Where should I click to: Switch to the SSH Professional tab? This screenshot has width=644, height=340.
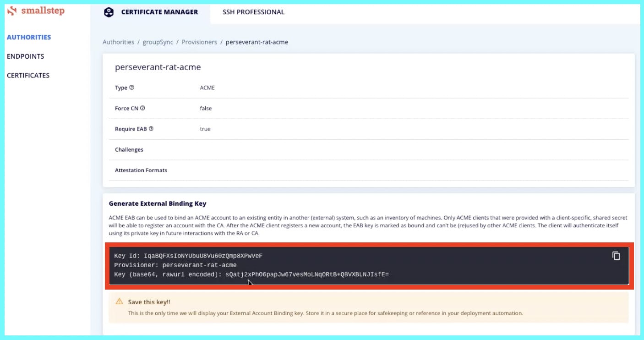[x=253, y=12]
